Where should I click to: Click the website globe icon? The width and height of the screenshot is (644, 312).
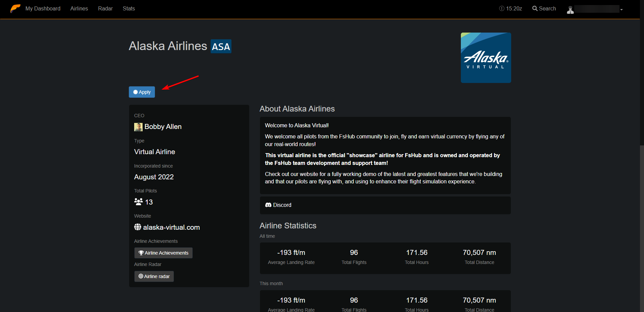pyautogui.click(x=138, y=227)
